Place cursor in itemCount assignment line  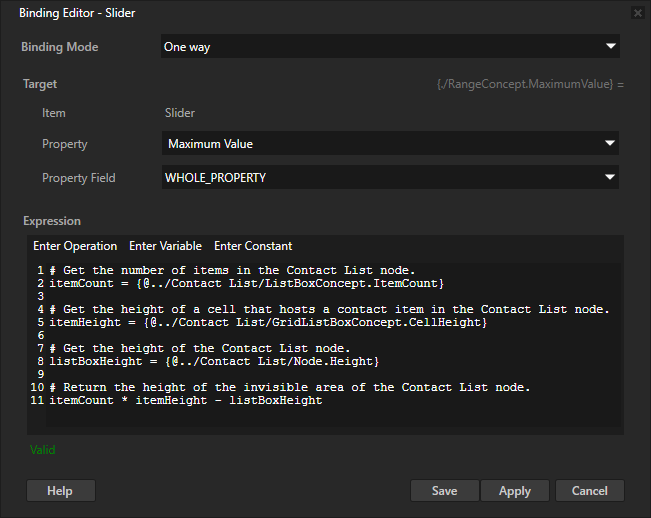(x=240, y=284)
